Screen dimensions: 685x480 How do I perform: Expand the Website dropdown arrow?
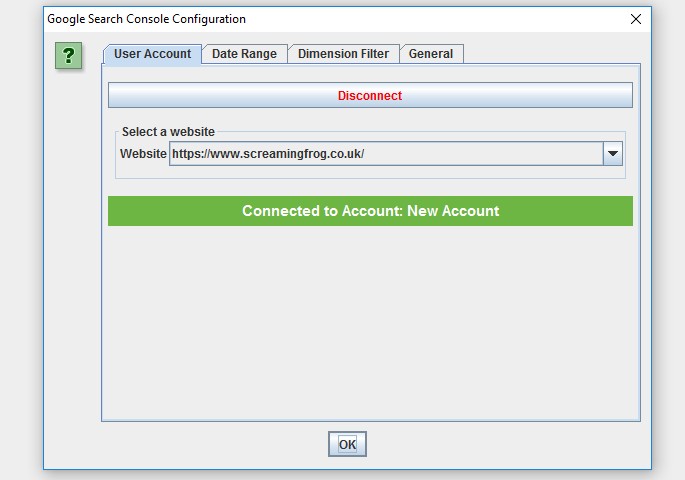point(612,154)
